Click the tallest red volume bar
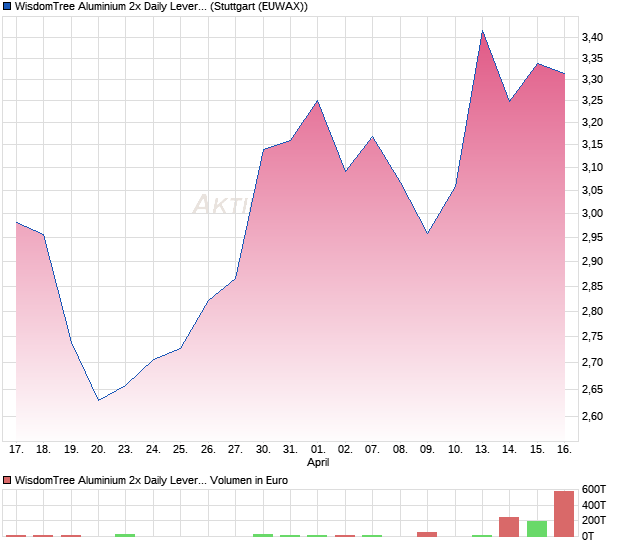Image resolution: width=620 pixels, height=546 pixels. click(564, 514)
